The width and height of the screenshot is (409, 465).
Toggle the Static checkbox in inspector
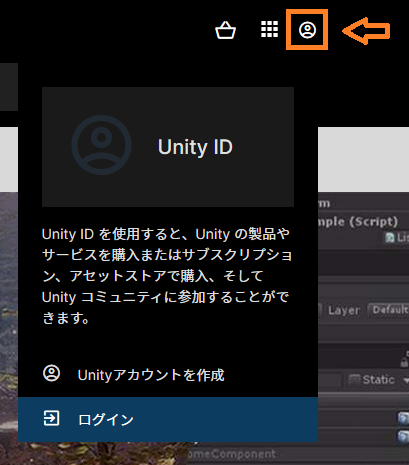point(354,379)
